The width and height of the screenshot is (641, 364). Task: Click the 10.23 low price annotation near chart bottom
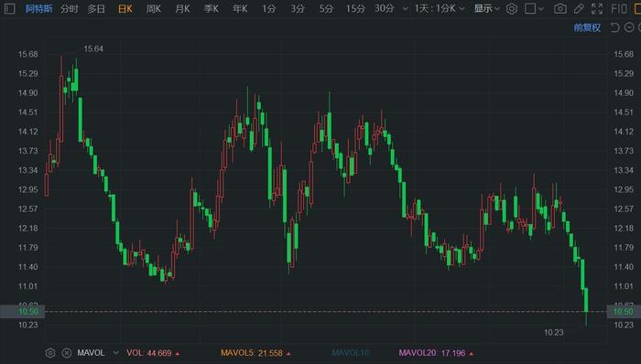[553, 333]
